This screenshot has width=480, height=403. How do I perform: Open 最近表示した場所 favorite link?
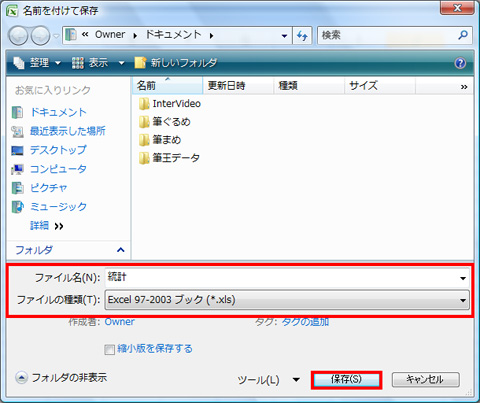point(68,131)
